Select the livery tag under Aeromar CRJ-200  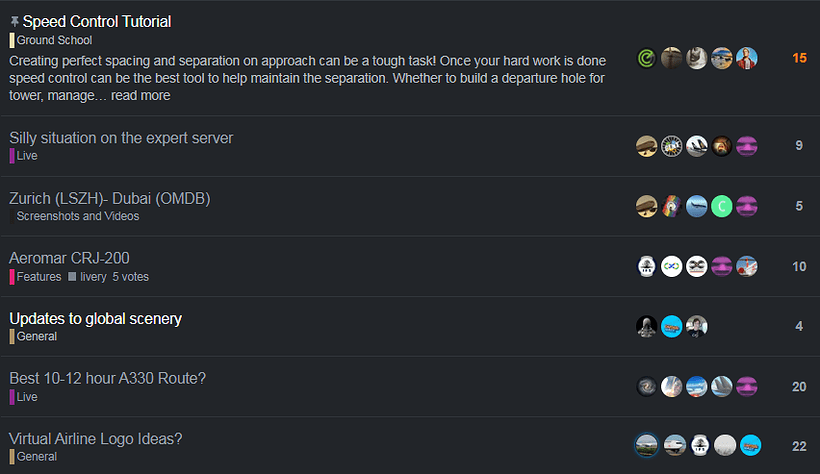click(x=94, y=276)
